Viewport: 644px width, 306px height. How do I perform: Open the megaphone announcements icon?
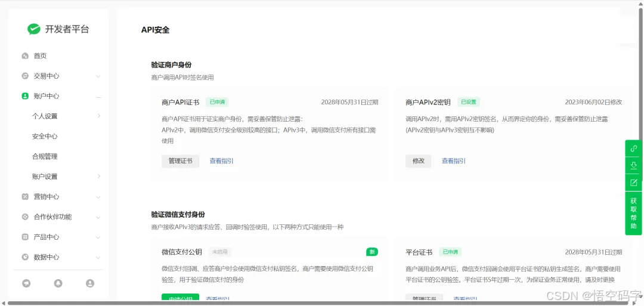26,283
